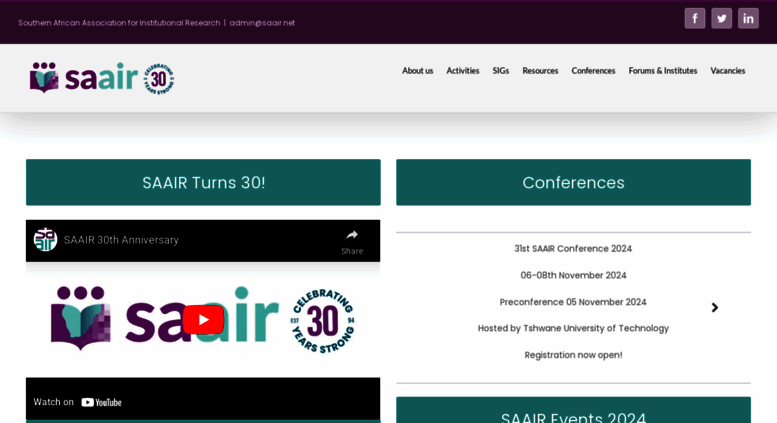The image size is (777, 423).
Task: Click the video thumbnail's 30 Years Strong badge
Action: click(323, 321)
